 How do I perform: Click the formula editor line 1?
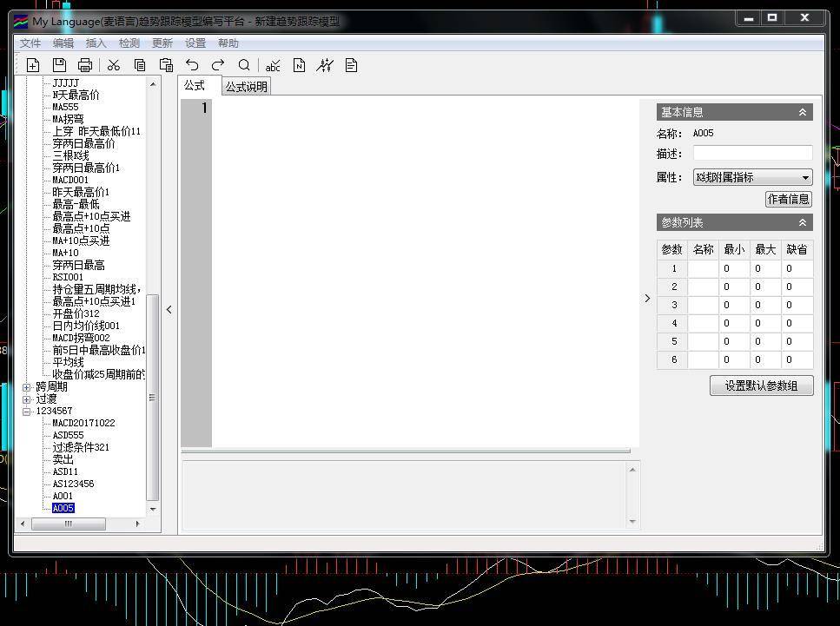(426, 109)
